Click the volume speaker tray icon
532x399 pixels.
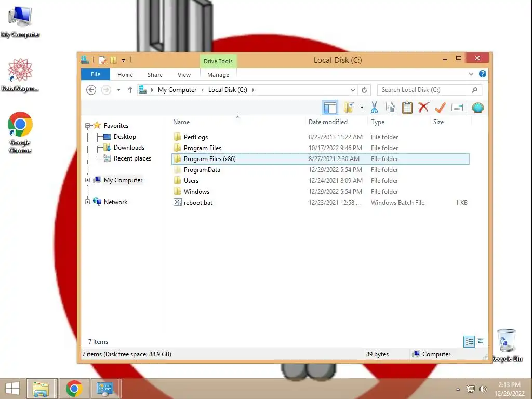pos(483,389)
